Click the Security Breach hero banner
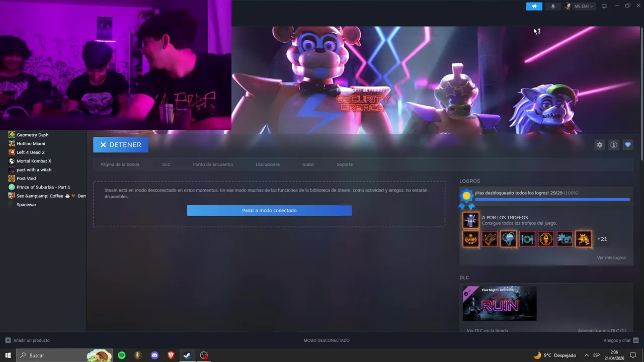Viewport: 644px width, 362px height. click(435, 79)
